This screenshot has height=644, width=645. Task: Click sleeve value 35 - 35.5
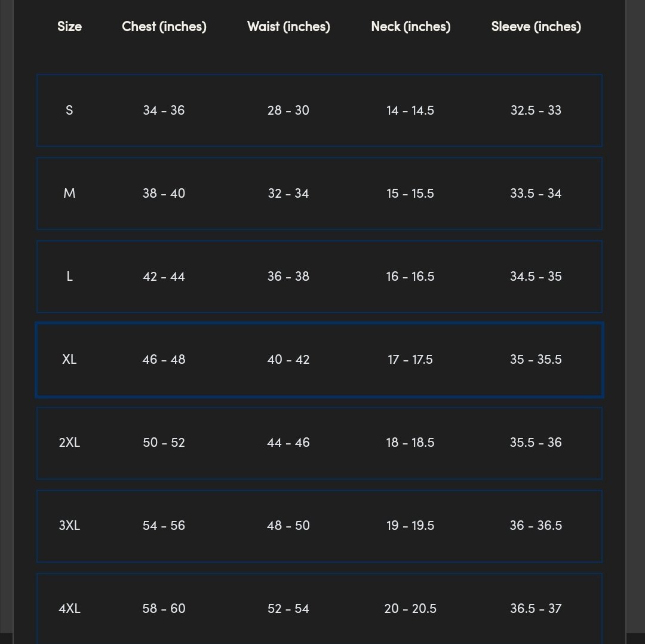click(x=536, y=360)
